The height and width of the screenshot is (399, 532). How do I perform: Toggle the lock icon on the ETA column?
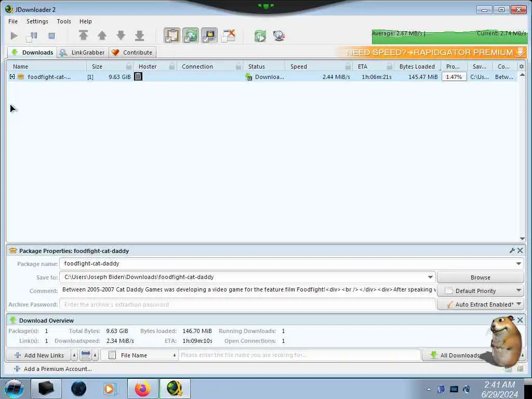pos(390,66)
